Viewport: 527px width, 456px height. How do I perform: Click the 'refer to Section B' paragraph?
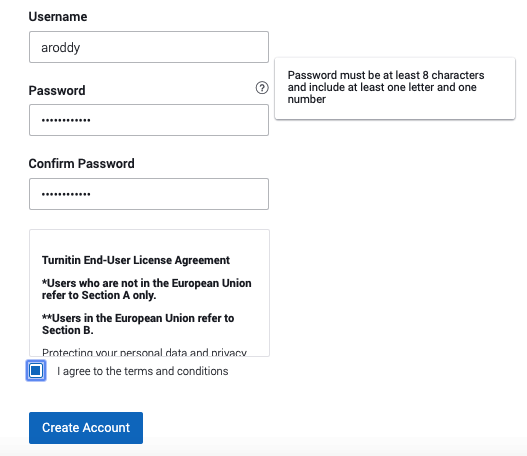[138, 324]
